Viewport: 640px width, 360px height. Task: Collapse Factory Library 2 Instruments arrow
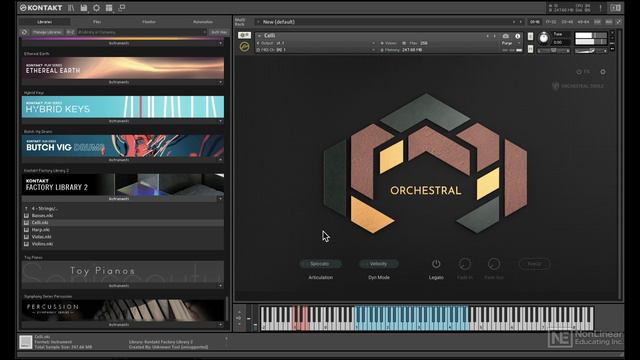tap(220, 199)
